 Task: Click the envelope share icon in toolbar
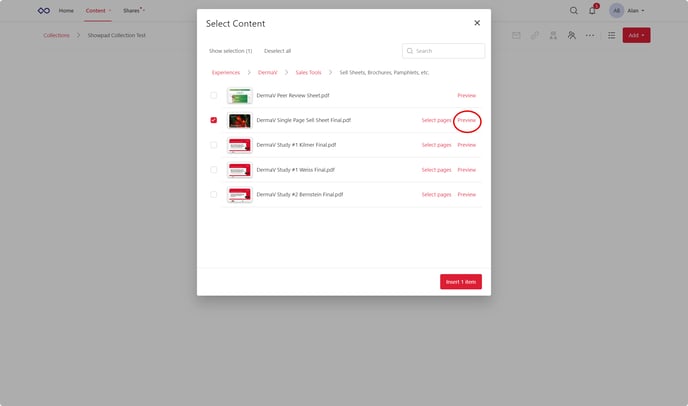517,35
